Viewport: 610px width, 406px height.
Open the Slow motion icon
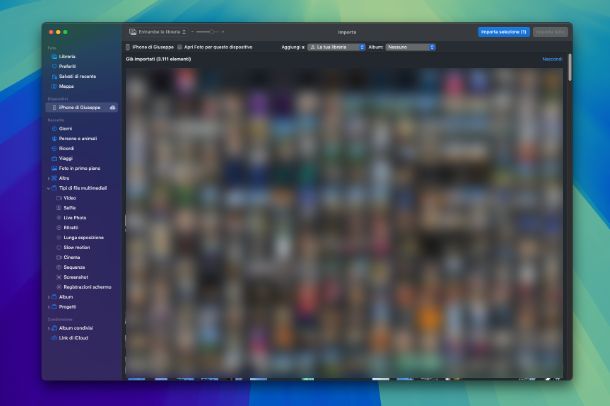pyautogui.click(x=59, y=247)
